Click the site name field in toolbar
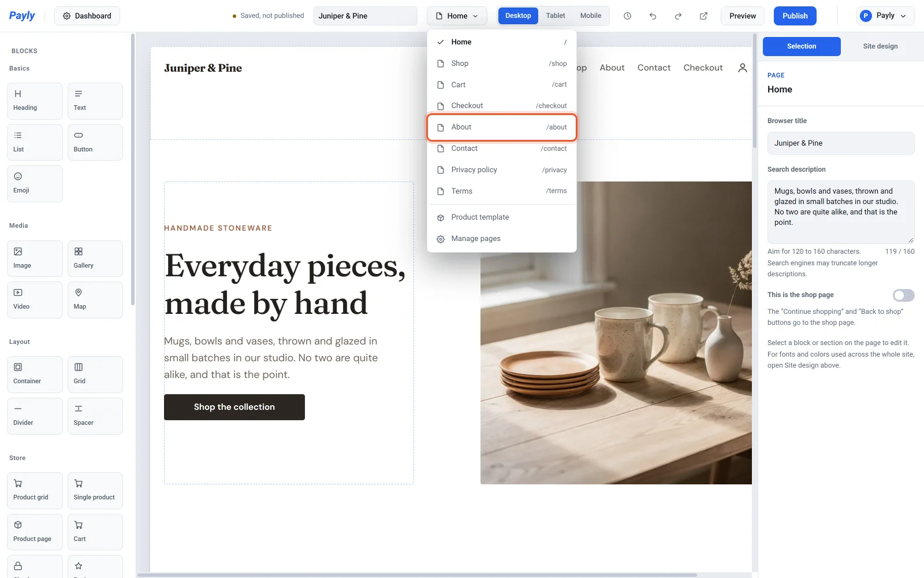This screenshot has width=924, height=578. [x=365, y=16]
